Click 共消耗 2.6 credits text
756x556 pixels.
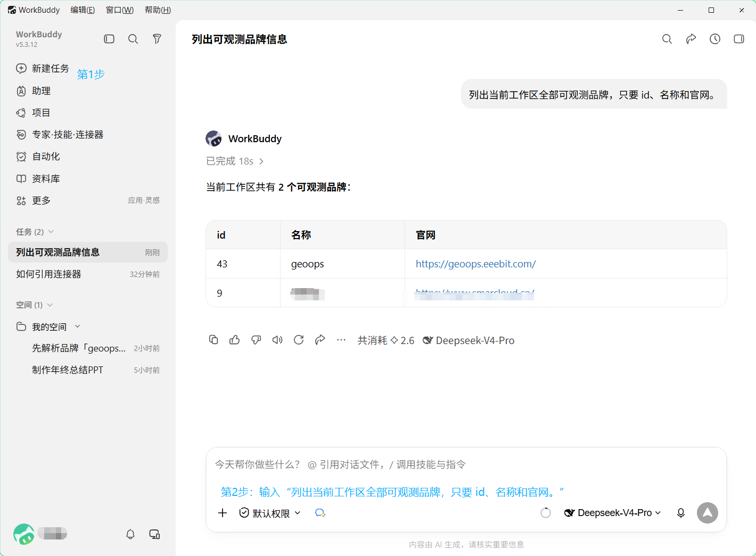click(386, 340)
